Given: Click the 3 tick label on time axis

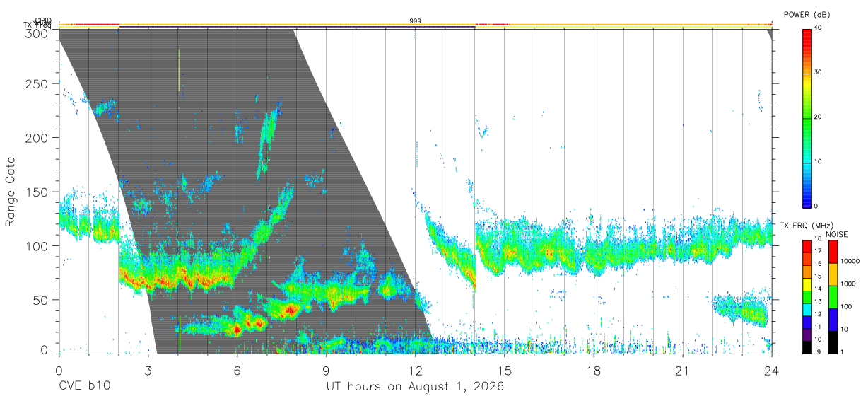Looking at the screenshot, I should 148,370.
